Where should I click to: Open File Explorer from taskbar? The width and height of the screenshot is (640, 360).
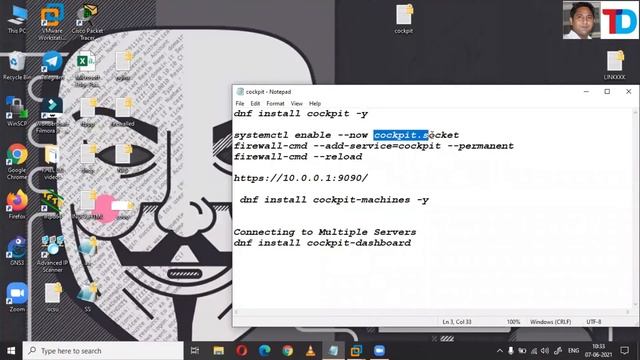[219, 351]
